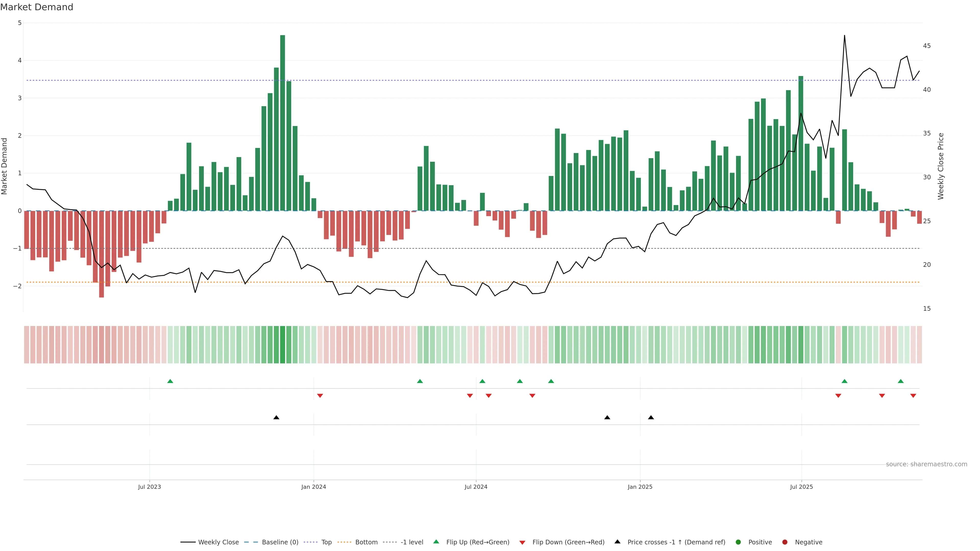Click Price crosses -1 black triangle legend icon

(617, 542)
